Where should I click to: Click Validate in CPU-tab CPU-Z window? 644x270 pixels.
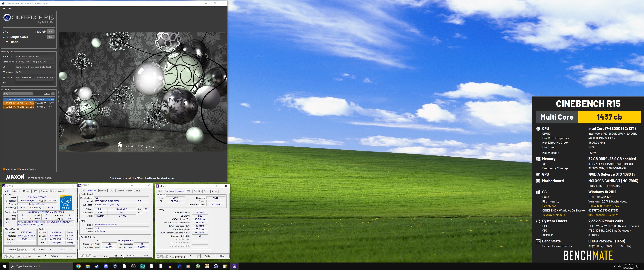(55, 256)
